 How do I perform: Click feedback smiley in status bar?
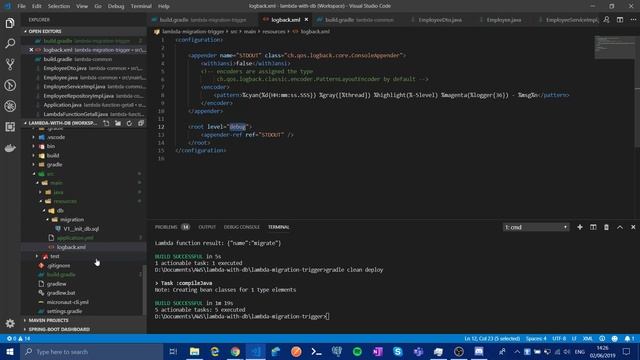point(614,338)
